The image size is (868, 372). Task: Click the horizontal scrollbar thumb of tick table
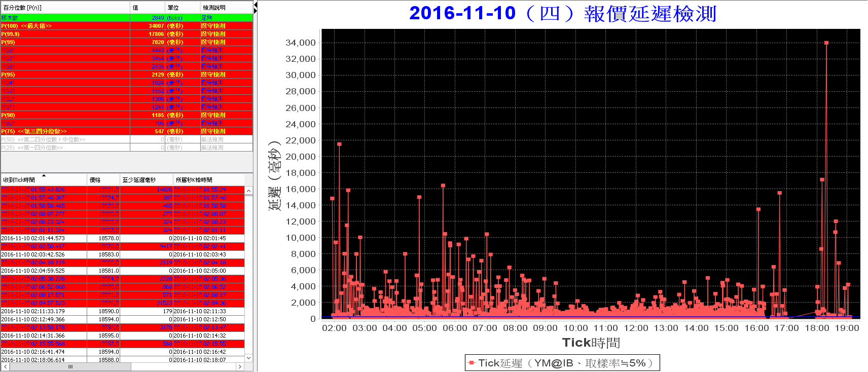click(x=70, y=366)
